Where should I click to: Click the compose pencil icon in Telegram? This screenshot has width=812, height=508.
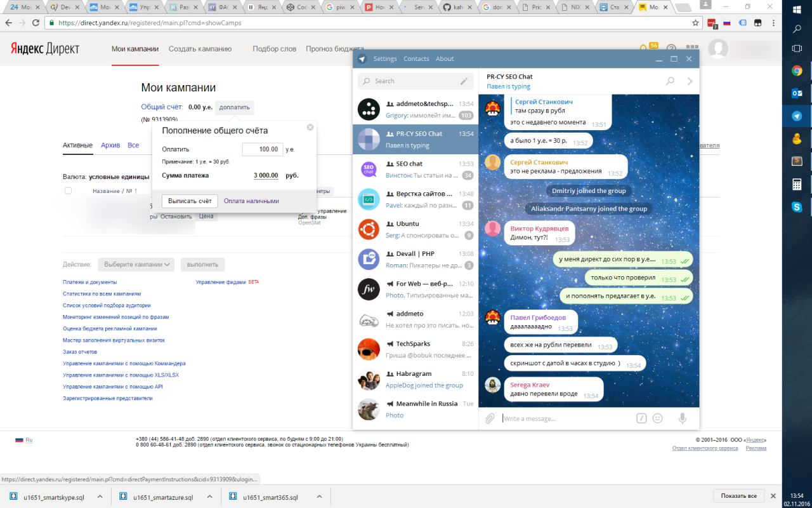pos(464,81)
